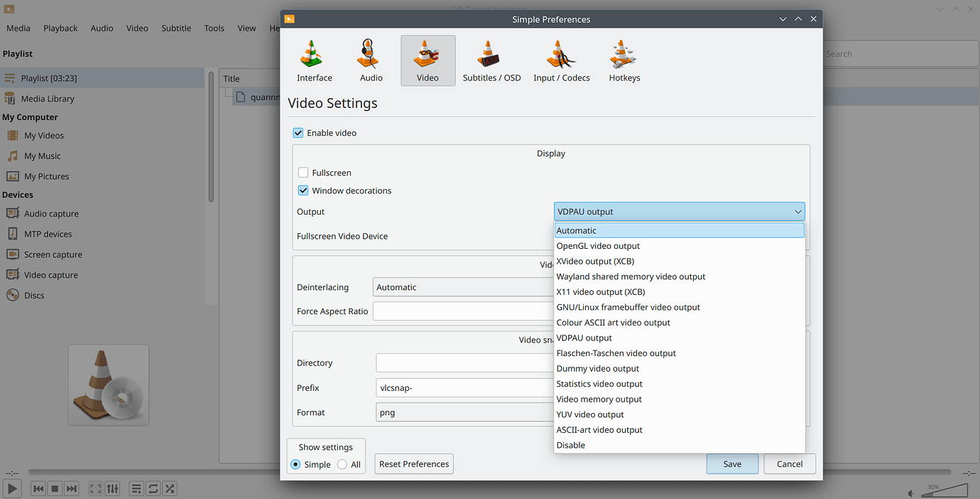The image size is (980, 499).
Task: Click the shuffle playback icon
Action: click(169, 488)
